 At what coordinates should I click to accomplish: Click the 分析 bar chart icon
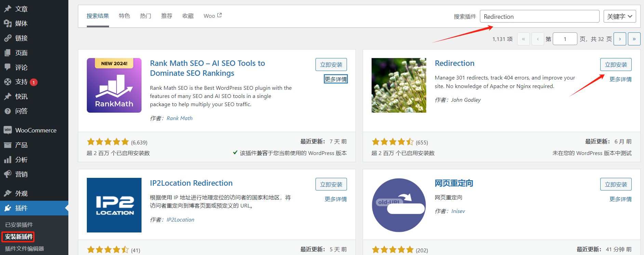coord(8,160)
